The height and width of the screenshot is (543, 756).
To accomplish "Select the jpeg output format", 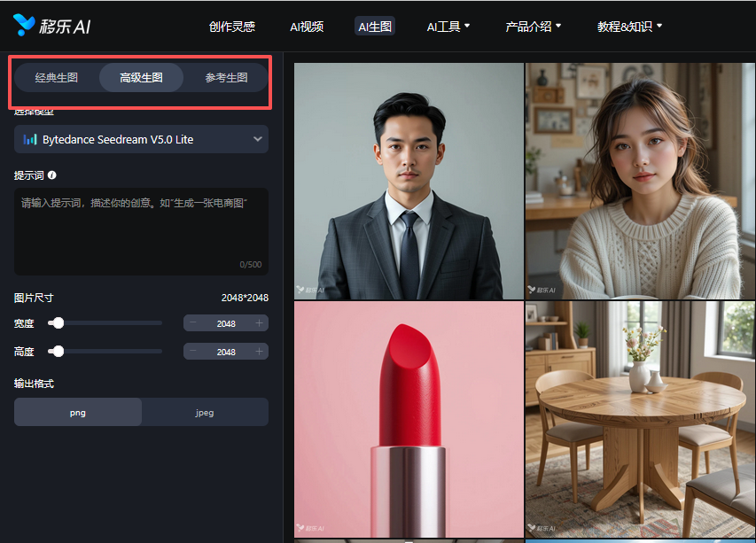I will [x=205, y=413].
